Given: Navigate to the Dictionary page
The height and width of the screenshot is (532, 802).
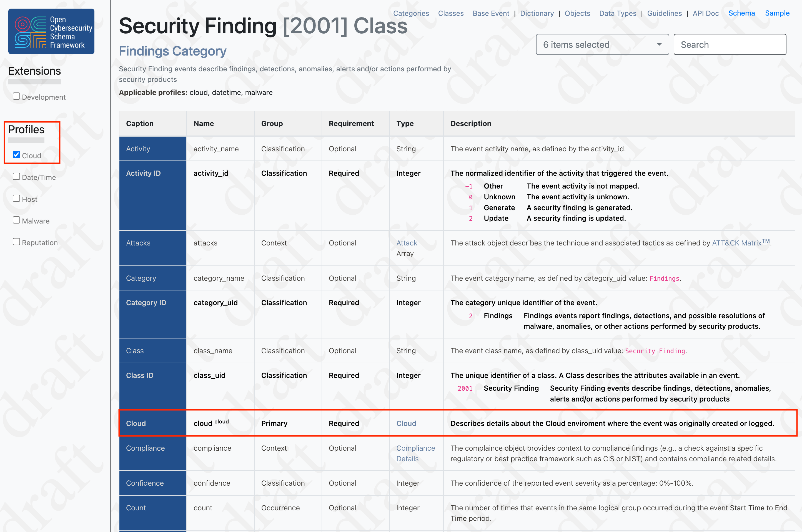Looking at the screenshot, I should [x=537, y=13].
